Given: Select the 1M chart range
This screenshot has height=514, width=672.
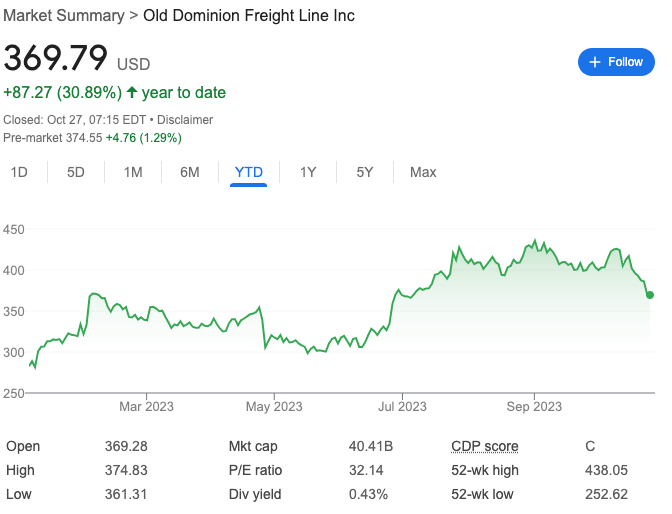Looking at the screenshot, I should [x=133, y=172].
